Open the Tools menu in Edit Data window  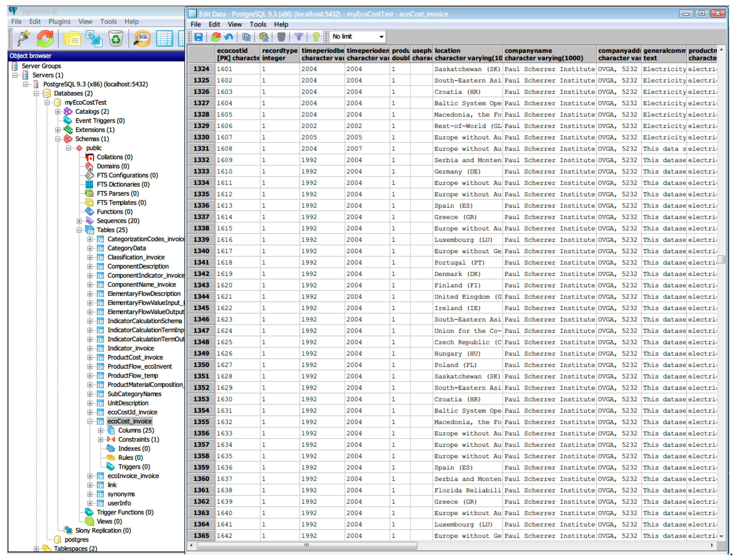[258, 25]
